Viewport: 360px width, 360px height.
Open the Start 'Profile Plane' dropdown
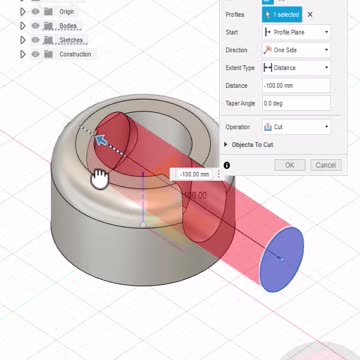pyautogui.click(x=296, y=32)
